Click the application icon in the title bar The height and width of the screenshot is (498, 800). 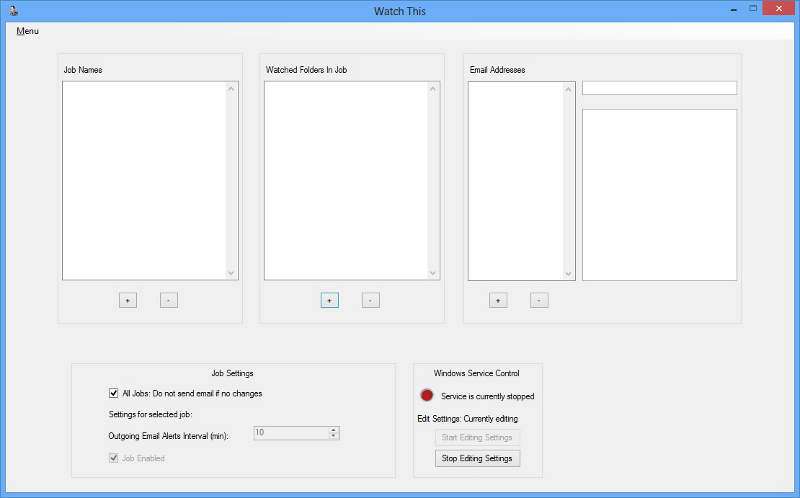(x=13, y=10)
